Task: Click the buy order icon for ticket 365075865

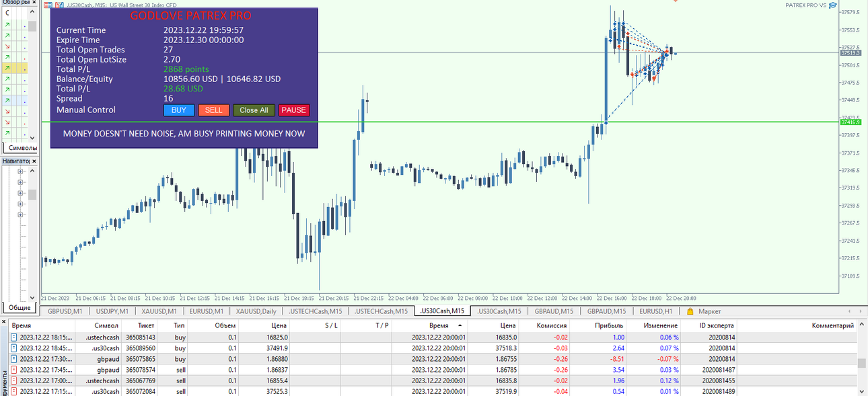Action: click(x=13, y=359)
